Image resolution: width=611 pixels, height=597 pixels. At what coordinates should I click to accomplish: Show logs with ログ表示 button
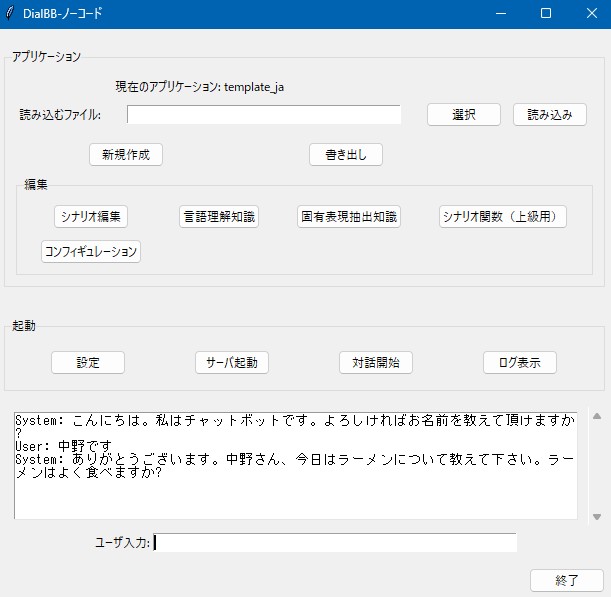coord(520,362)
